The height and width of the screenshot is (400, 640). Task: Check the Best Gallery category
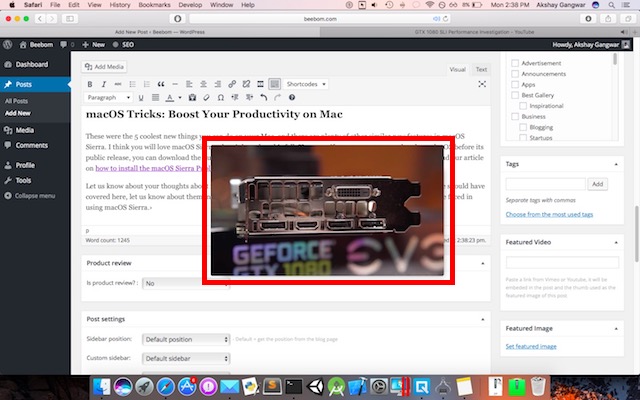click(515, 95)
